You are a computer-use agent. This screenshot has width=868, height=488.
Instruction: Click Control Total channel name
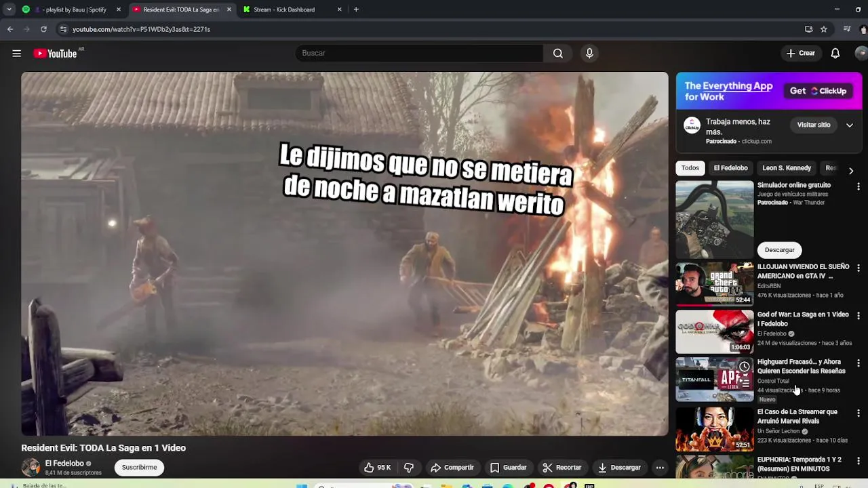tap(773, 382)
